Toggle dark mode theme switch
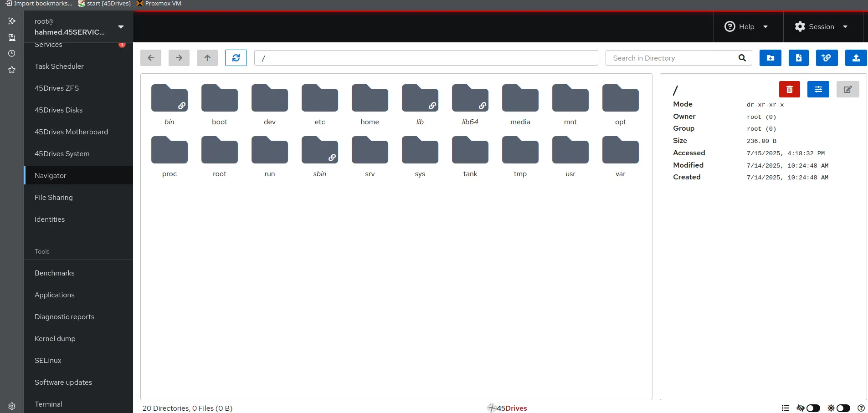This screenshot has height=413, width=868. pyautogui.click(x=843, y=408)
